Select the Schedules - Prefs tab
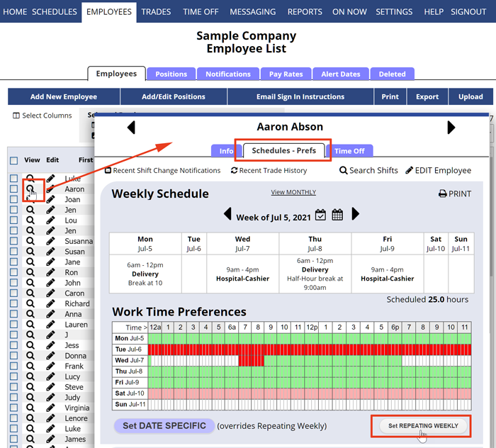Viewport: 496px width, 448px height. (283, 150)
